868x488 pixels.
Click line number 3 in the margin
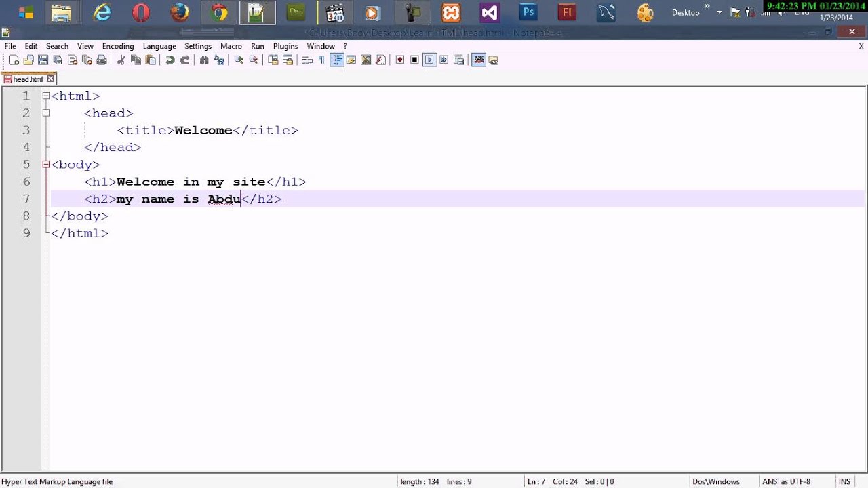(26, 130)
